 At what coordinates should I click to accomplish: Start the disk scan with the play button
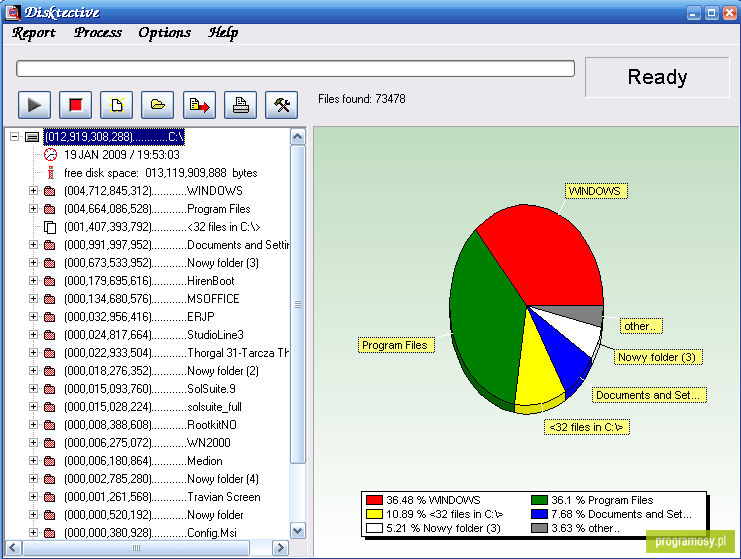click(34, 105)
